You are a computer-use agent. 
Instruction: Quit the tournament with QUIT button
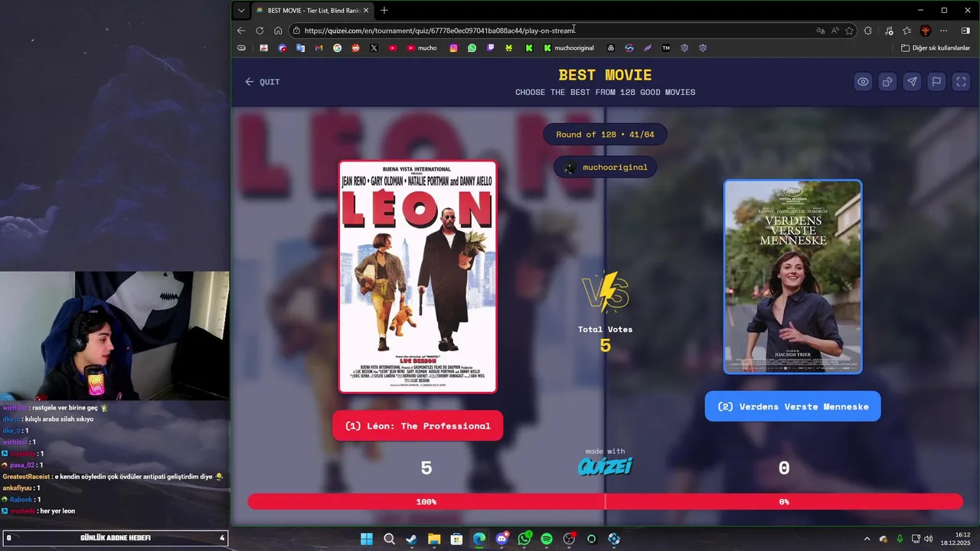coord(263,82)
